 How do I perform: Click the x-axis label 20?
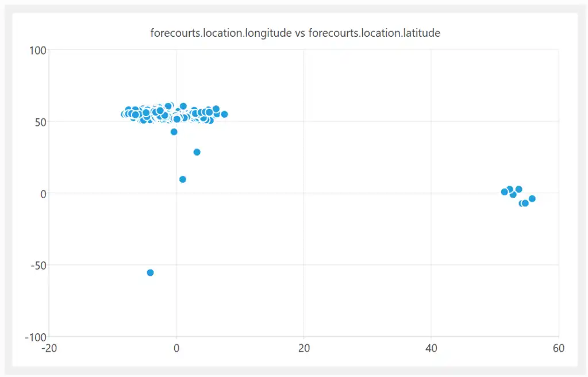[304, 348]
